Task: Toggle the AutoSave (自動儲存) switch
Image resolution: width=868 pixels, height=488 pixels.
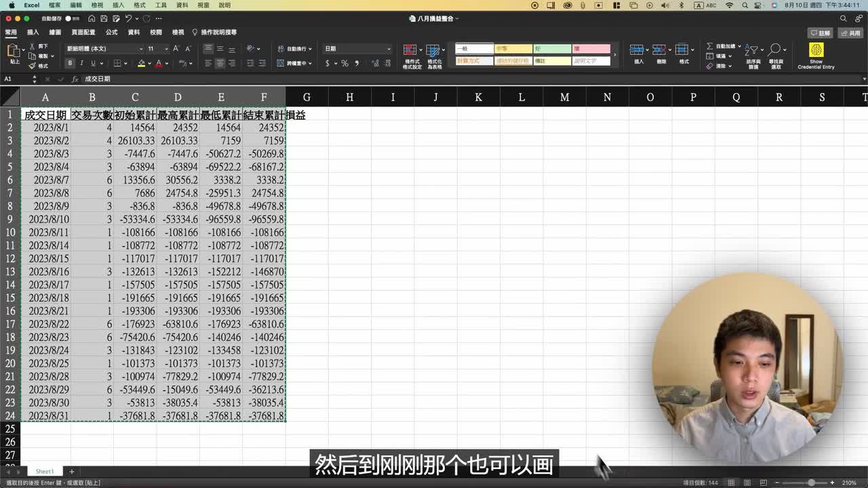Action: pyautogui.click(x=72, y=18)
